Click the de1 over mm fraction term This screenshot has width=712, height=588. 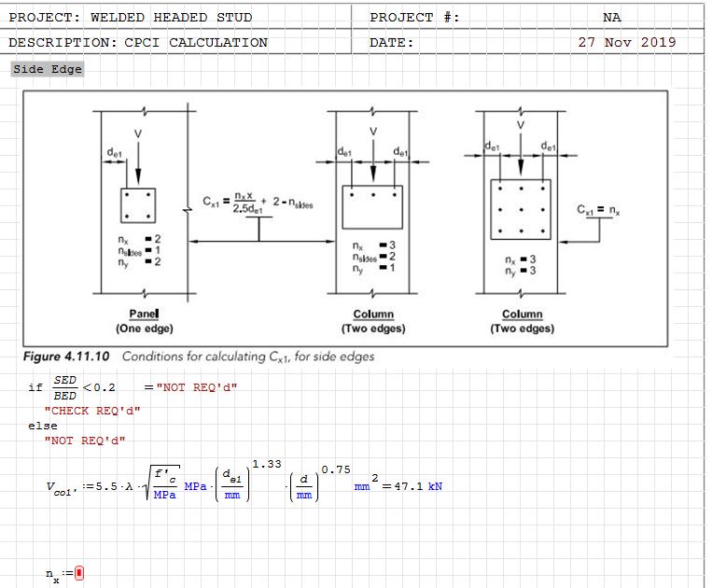pyautogui.click(x=232, y=484)
